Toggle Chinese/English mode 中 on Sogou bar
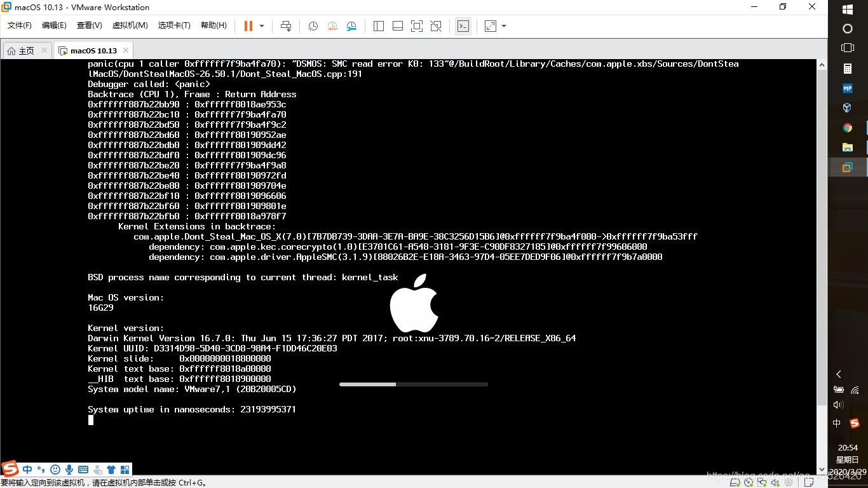Viewport: 868px width, 488px height. click(27, 470)
